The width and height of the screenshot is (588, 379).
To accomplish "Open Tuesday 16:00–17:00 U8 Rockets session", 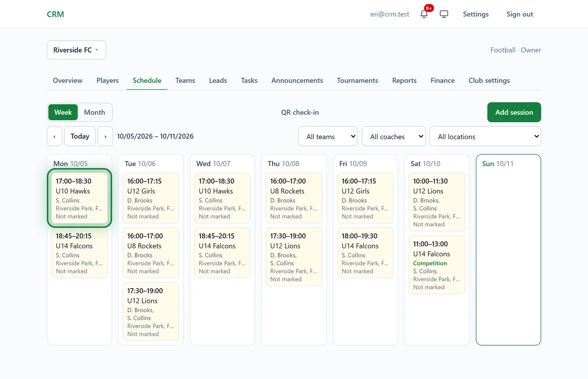I will [x=151, y=253].
